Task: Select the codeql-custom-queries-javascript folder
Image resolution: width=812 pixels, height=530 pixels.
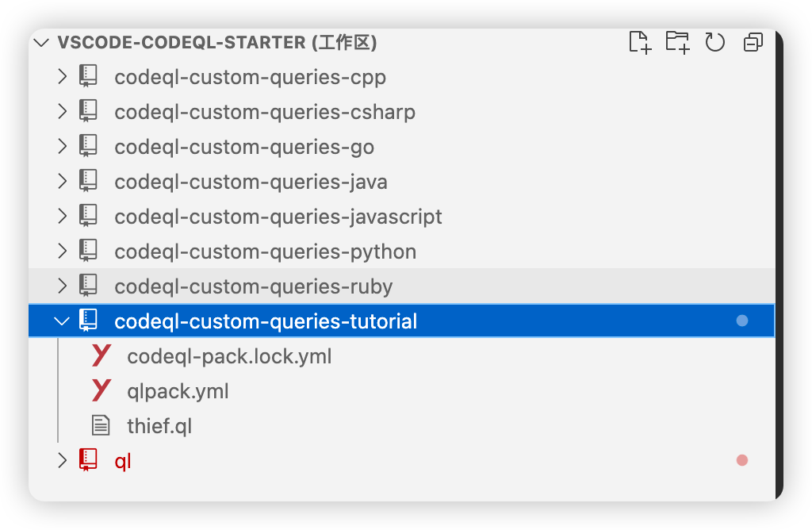Action: (278, 217)
